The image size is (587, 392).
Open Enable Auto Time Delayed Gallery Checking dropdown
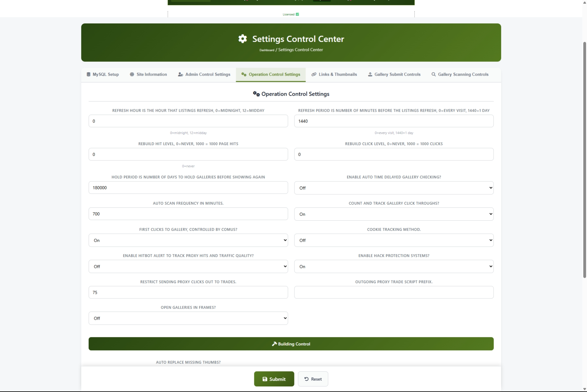394,188
